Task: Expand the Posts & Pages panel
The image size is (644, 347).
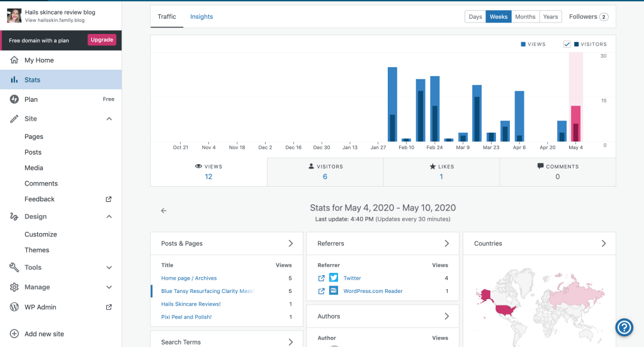Action: (290, 243)
